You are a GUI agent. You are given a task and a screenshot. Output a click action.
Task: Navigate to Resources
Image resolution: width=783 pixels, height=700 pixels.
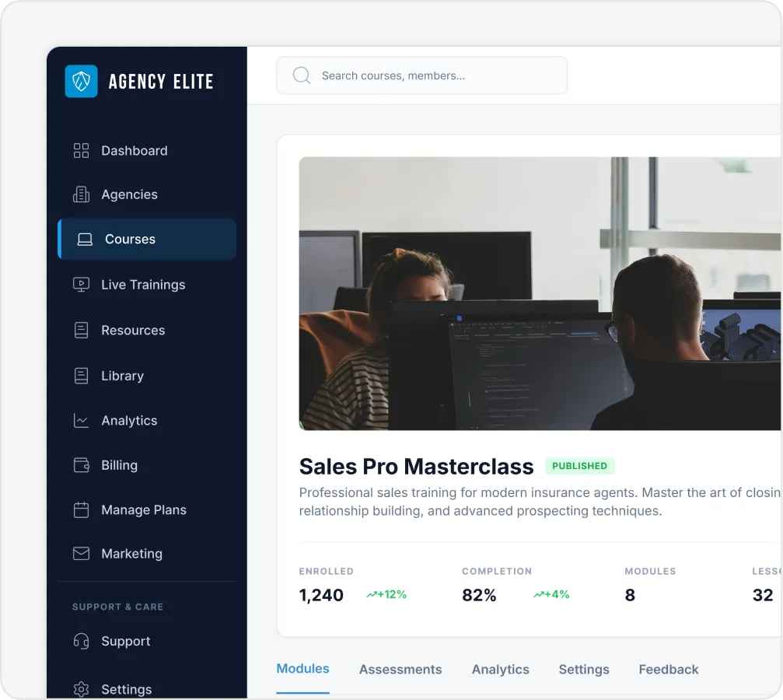(x=147, y=331)
